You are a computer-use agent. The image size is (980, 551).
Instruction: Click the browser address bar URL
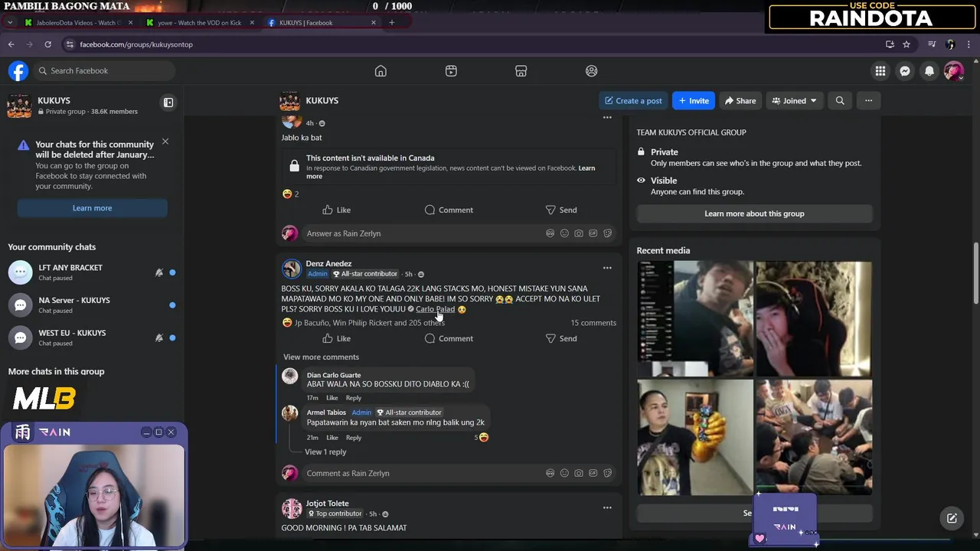tap(136, 44)
